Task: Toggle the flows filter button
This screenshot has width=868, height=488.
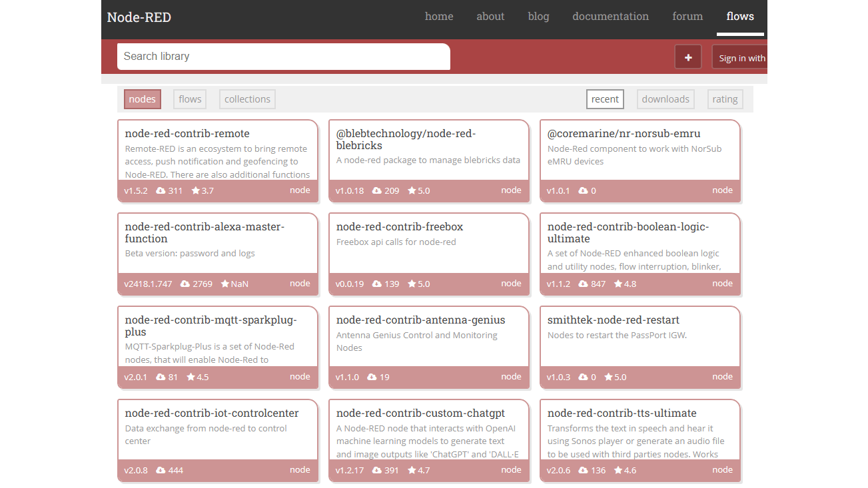Action: (190, 99)
